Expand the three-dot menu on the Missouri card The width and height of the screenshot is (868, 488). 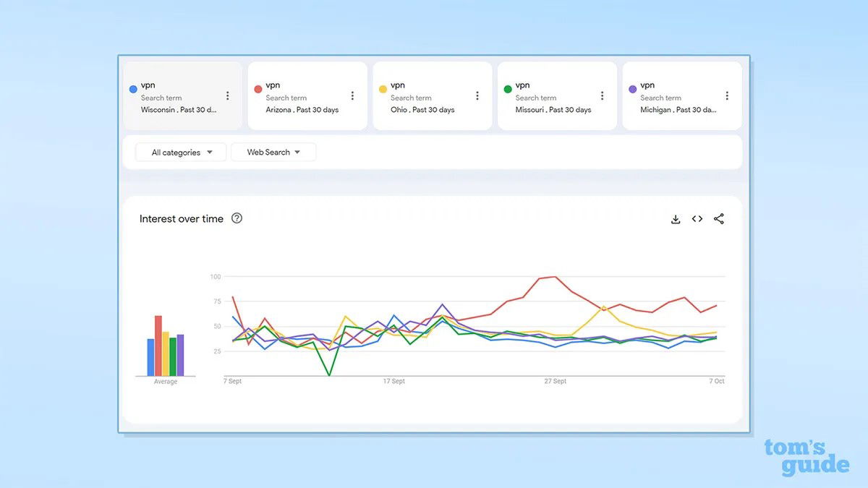(601, 95)
